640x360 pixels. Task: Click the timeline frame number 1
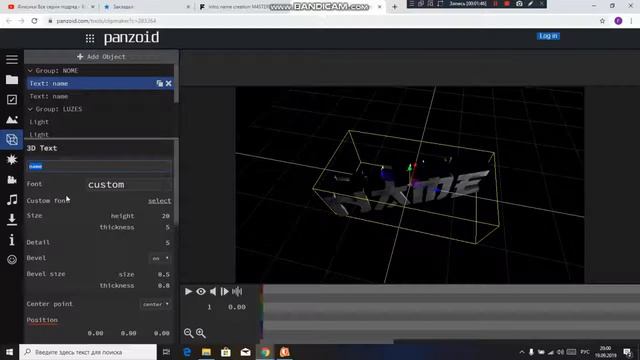(x=209, y=307)
